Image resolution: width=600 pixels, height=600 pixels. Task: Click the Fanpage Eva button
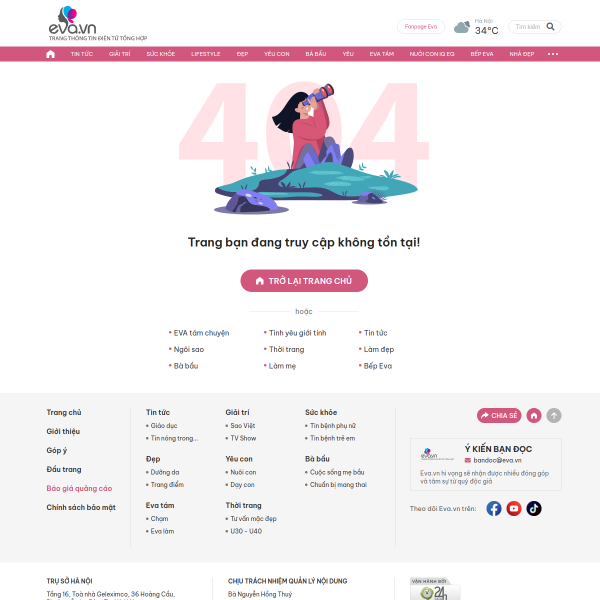click(421, 27)
